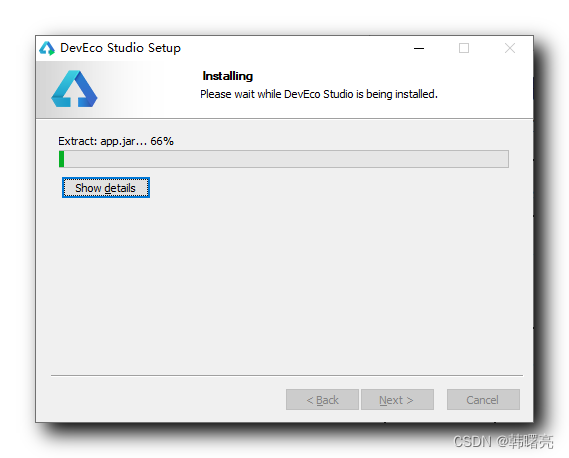Click the disabled maximize window button
569x458 pixels.
point(464,48)
